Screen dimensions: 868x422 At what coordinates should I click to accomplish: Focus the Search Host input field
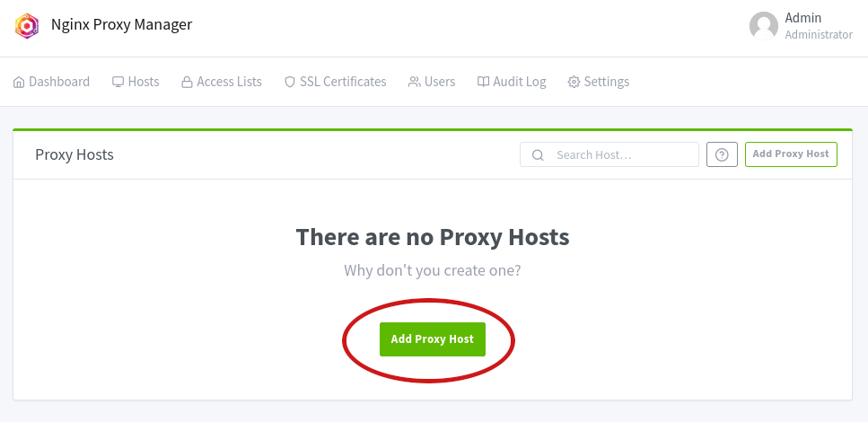coord(621,155)
